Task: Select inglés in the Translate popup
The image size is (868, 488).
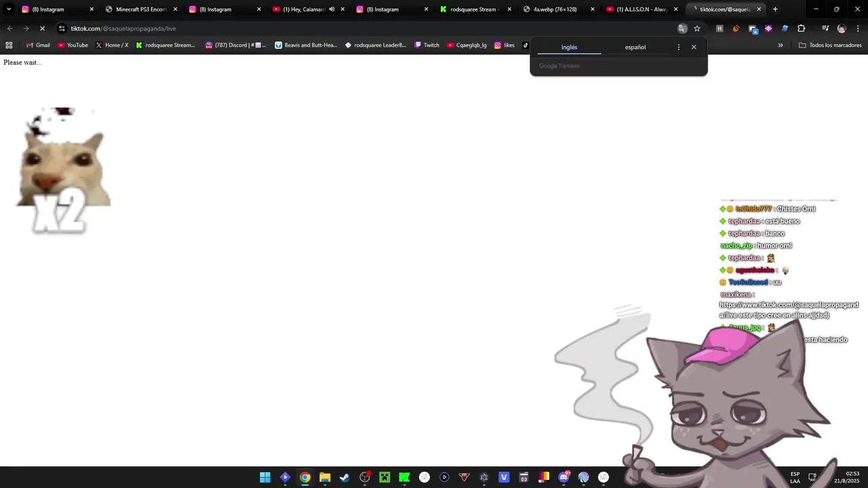Action: [x=569, y=47]
